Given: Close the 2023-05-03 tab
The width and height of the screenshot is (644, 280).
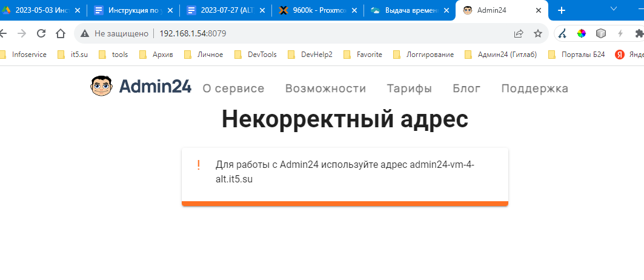Looking at the screenshot, I should (78, 11).
